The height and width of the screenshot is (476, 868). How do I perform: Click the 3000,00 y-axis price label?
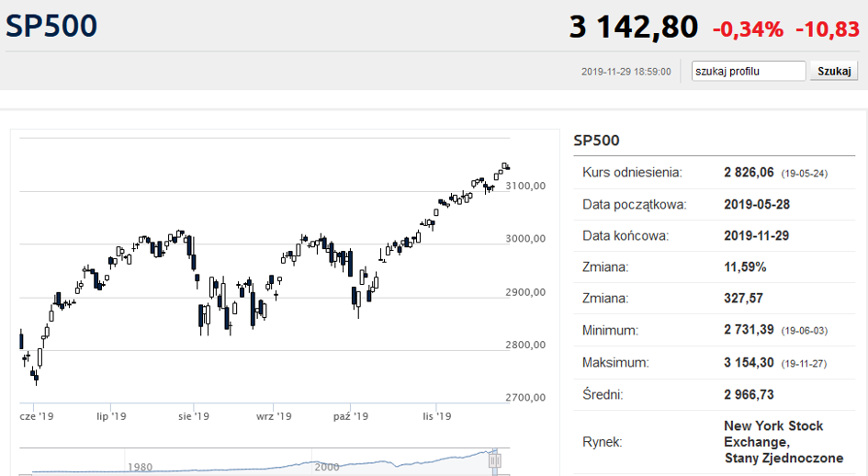(x=525, y=239)
